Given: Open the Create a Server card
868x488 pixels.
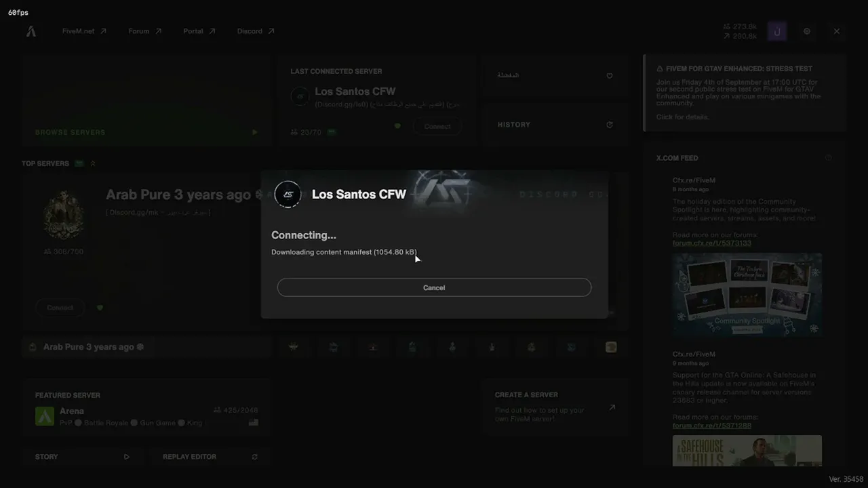Looking at the screenshot, I should (x=555, y=407).
